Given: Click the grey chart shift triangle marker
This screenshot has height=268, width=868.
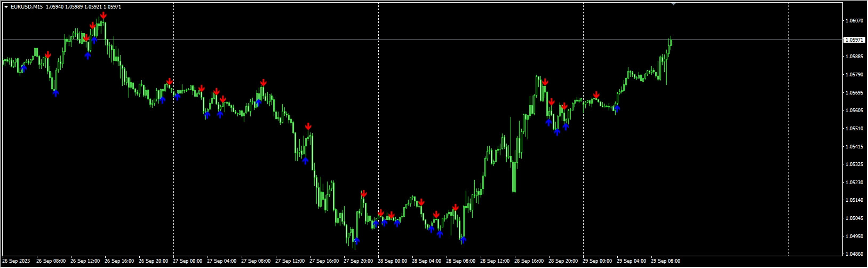Looking at the screenshot, I should pos(673,4).
